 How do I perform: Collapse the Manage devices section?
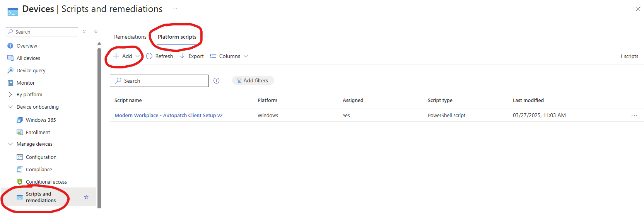pos(10,144)
